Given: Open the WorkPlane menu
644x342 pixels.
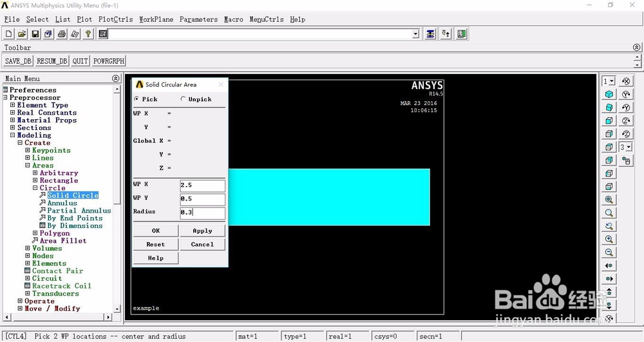Looking at the screenshot, I should pyautogui.click(x=156, y=19).
